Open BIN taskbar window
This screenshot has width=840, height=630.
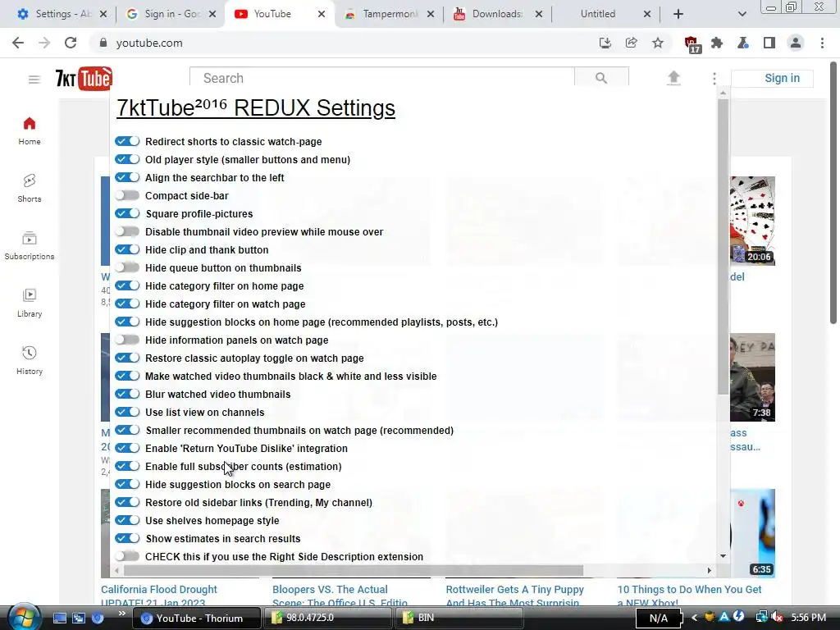[x=459, y=618]
